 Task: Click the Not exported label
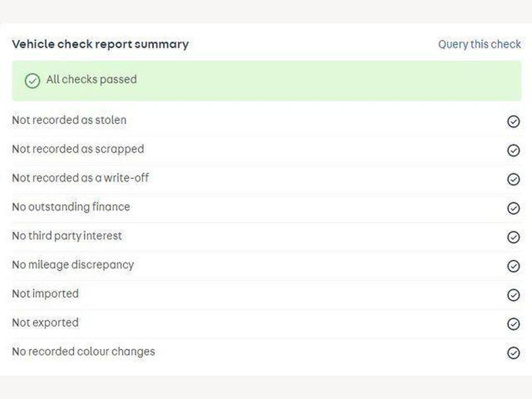pyautogui.click(x=45, y=323)
